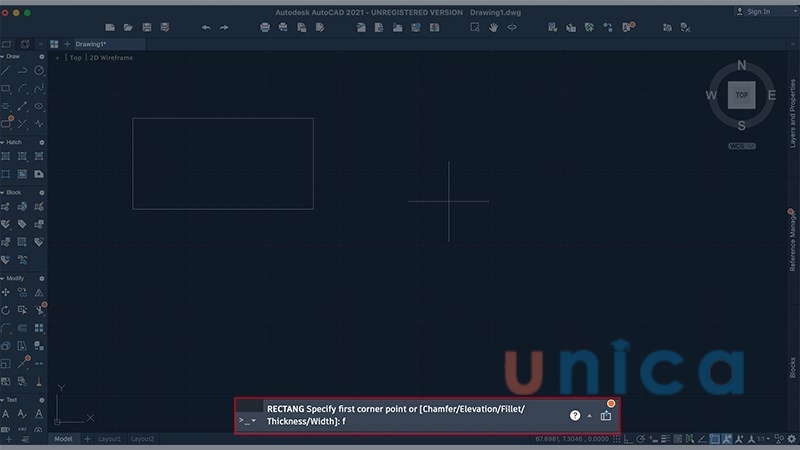
Task: Expand command history with up arrow
Action: pos(589,415)
